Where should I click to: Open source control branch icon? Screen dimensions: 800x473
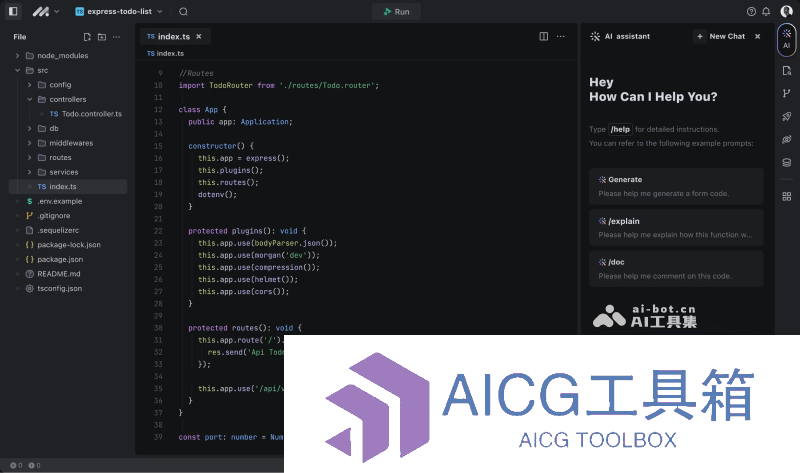(786, 93)
